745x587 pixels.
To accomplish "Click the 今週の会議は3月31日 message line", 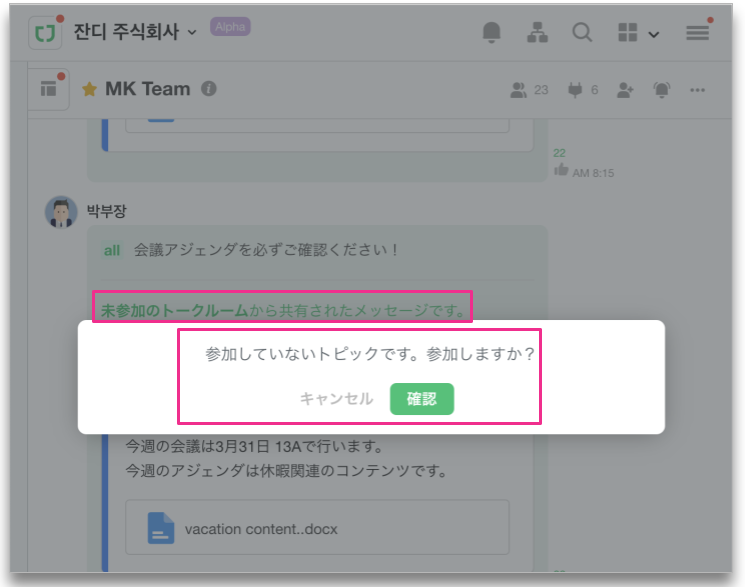I will point(254,446).
